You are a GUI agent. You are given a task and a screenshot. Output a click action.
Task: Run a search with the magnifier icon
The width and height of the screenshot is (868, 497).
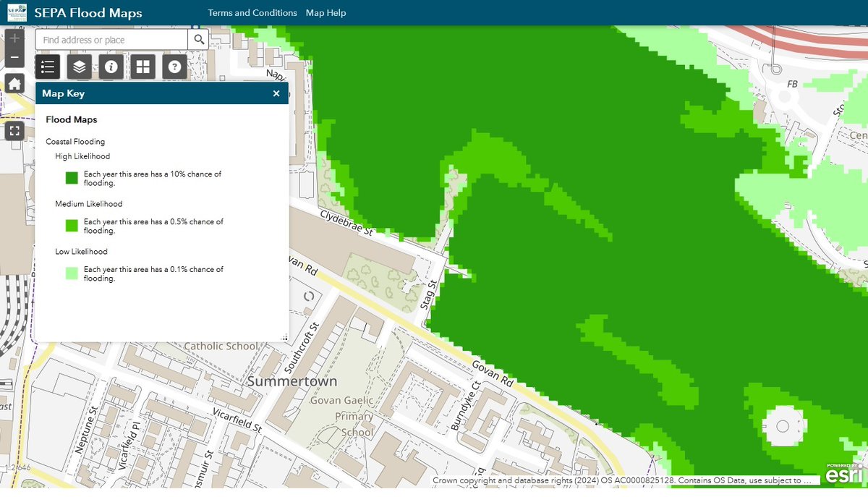point(198,39)
